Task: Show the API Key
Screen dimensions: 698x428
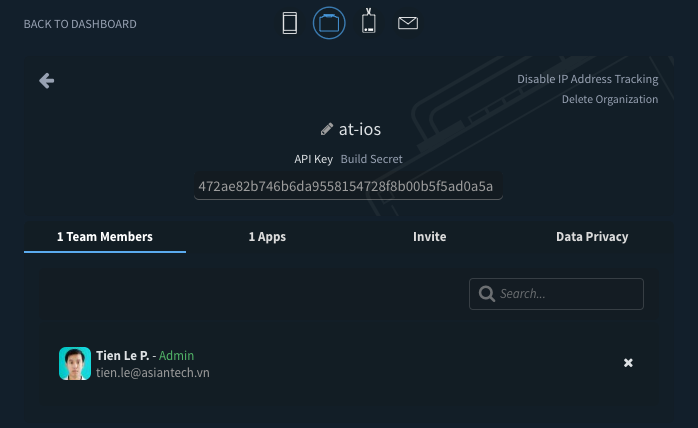Action: tap(313, 159)
